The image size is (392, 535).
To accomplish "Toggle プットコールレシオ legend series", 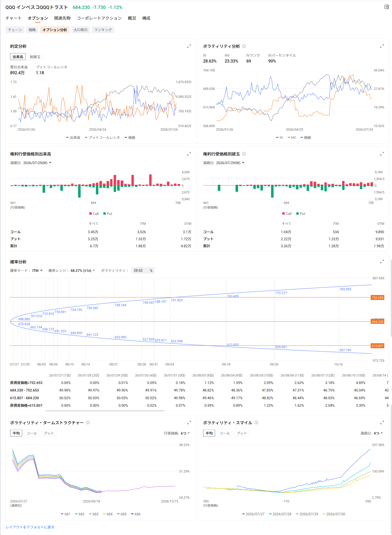I will click(x=102, y=138).
